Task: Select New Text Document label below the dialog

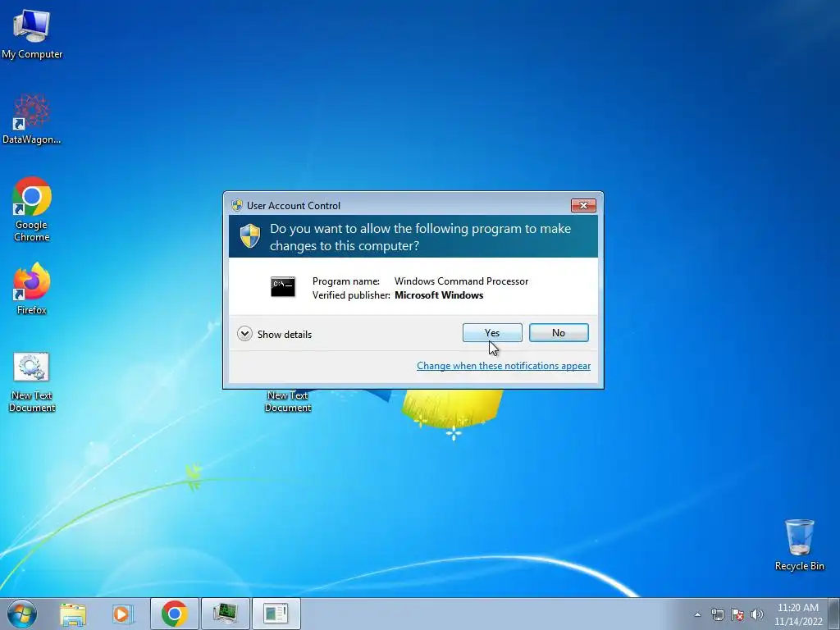Action: coord(288,402)
